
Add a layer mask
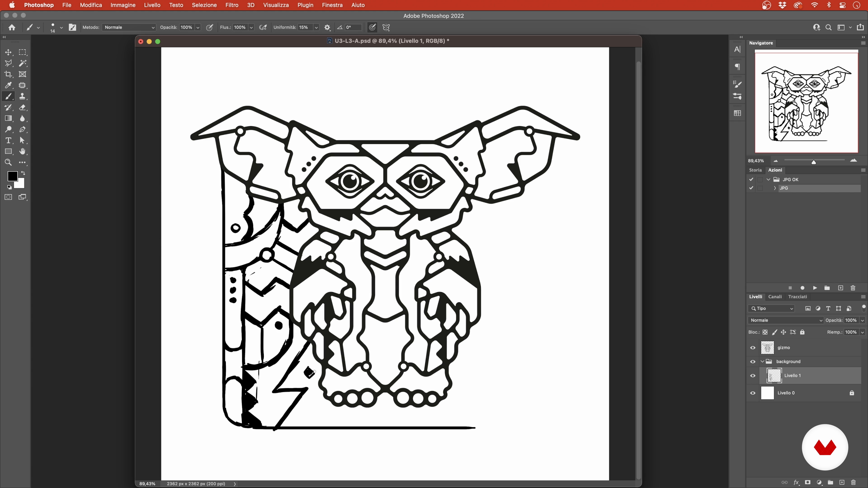point(808,482)
